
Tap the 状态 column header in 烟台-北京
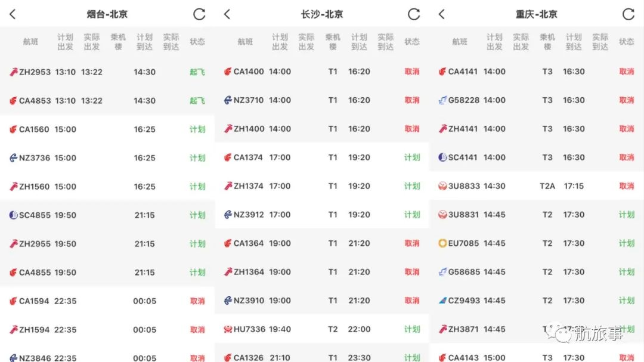197,42
